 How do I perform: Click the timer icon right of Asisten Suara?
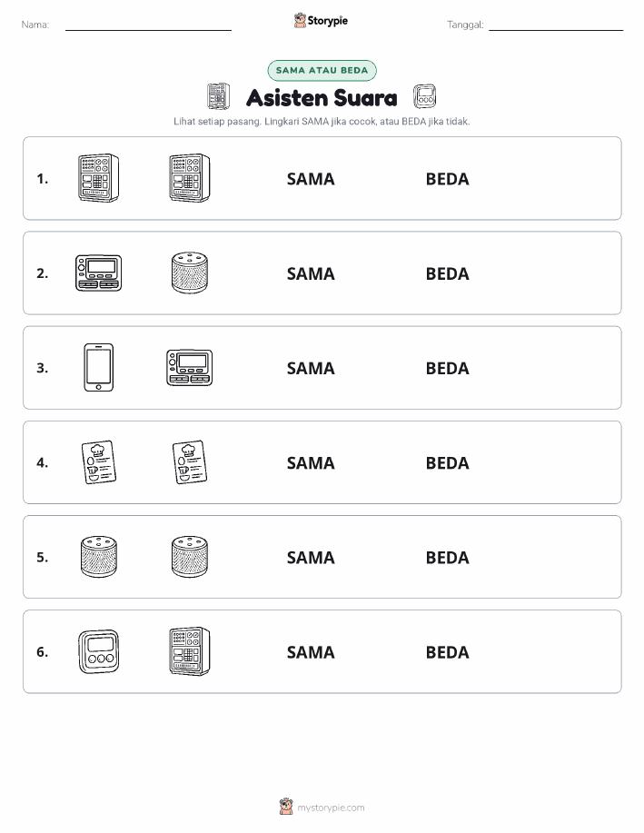click(x=424, y=96)
